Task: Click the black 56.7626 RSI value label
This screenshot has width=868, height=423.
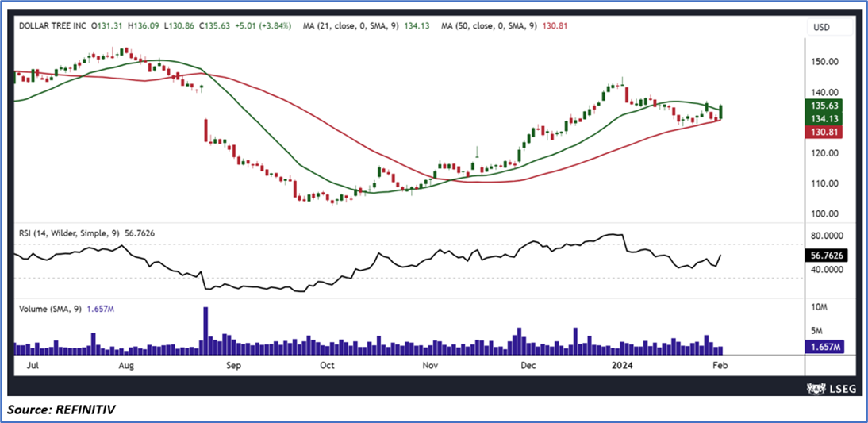Action: 827,256
